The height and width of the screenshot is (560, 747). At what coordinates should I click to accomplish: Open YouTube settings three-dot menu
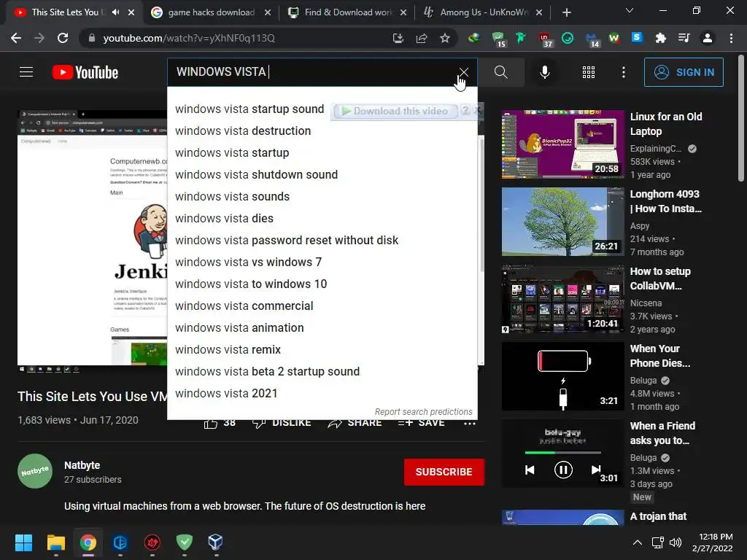click(624, 72)
